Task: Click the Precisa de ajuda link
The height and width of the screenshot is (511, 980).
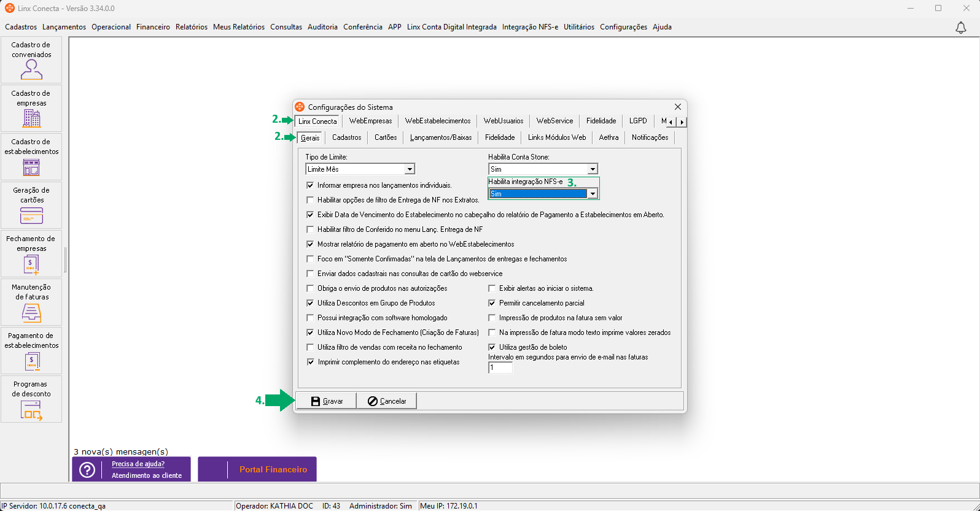Action: point(138,464)
